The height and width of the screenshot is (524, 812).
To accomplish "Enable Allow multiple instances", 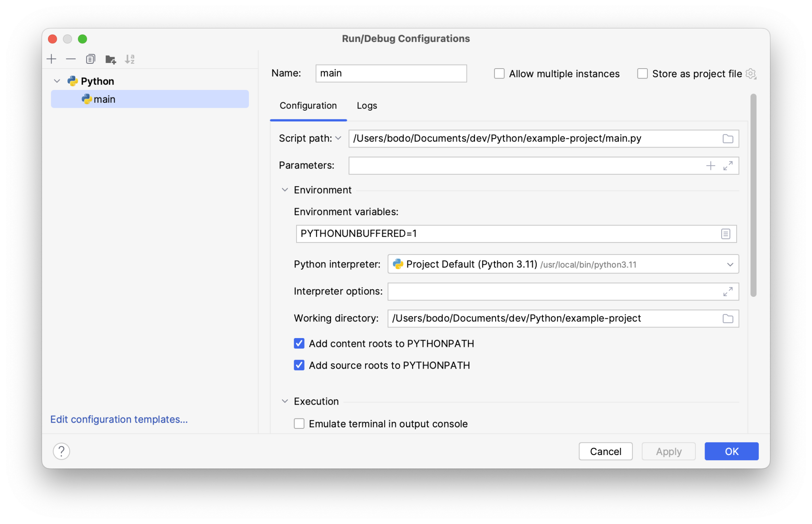I will click(499, 73).
